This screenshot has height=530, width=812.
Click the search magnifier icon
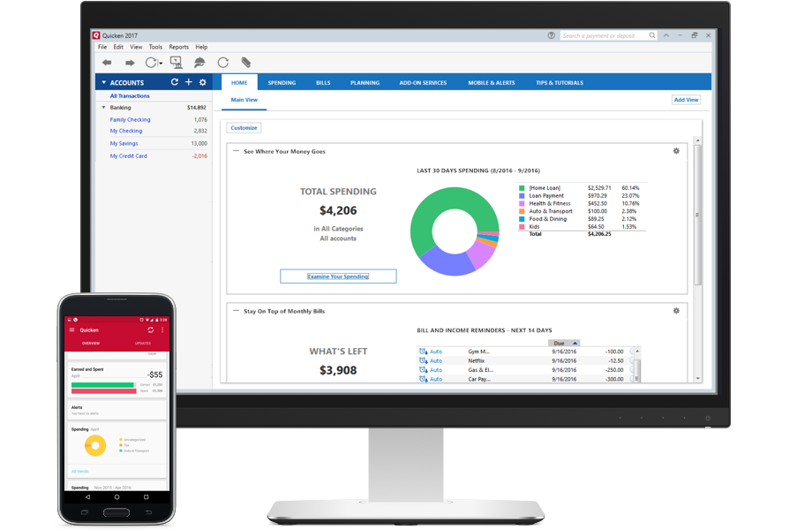652,35
